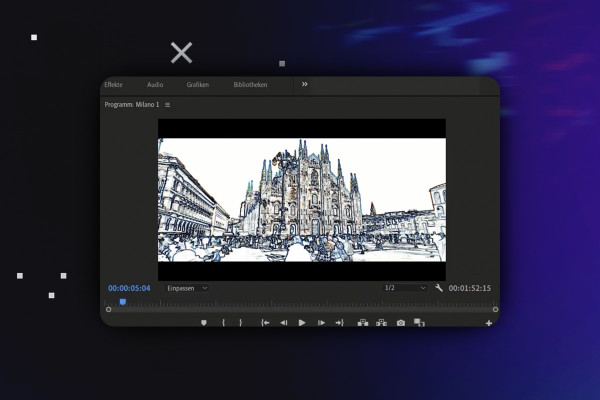600x400 pixels.
Task: Switch to the Grafiken workspace tab
Action: coord(198,85)
